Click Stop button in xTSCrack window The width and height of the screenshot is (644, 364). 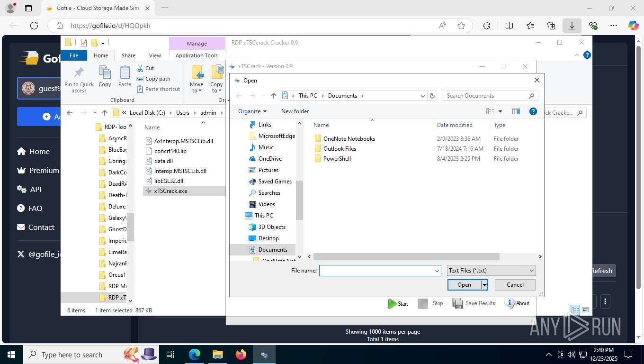point(430,303)
